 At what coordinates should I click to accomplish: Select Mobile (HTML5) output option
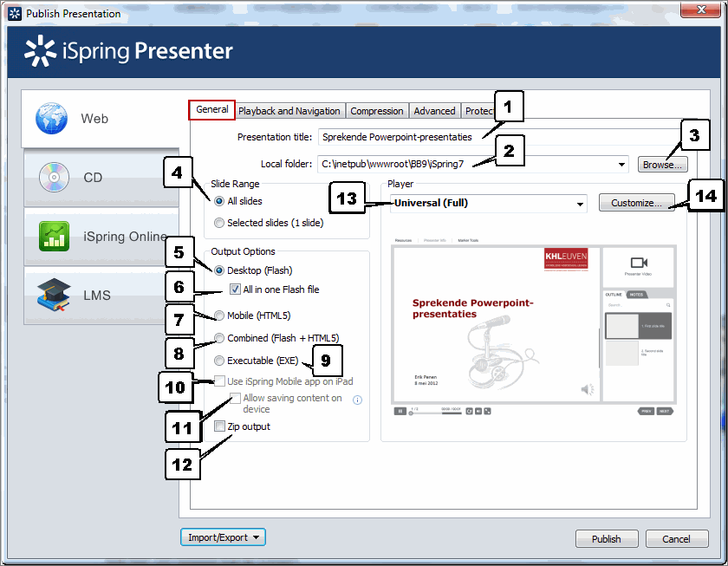coord(219,316)
